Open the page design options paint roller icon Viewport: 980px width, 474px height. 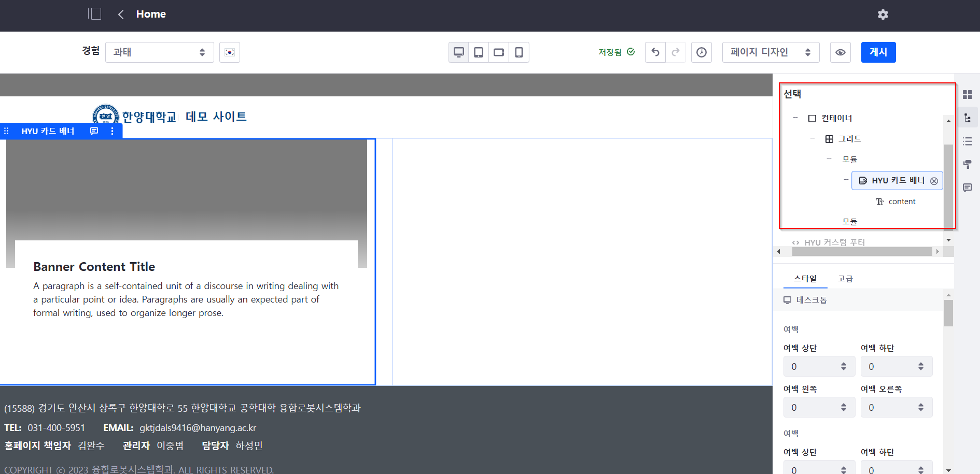click(967, 165)
